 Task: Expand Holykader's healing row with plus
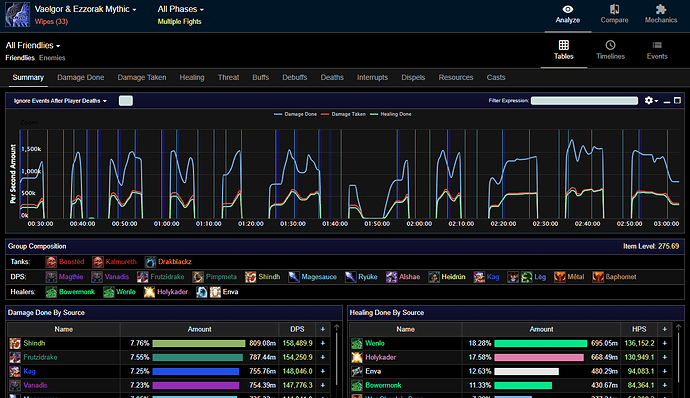665,357
